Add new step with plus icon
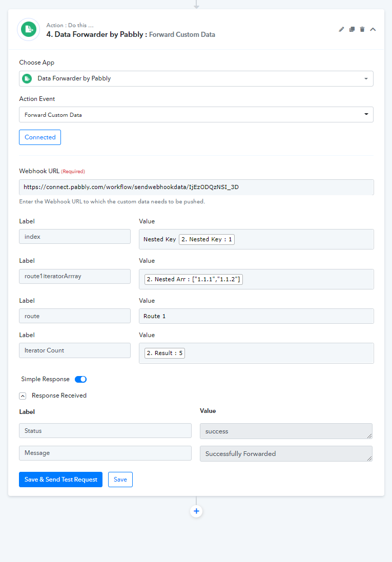392x562 pixels. (x=196, y=511)
